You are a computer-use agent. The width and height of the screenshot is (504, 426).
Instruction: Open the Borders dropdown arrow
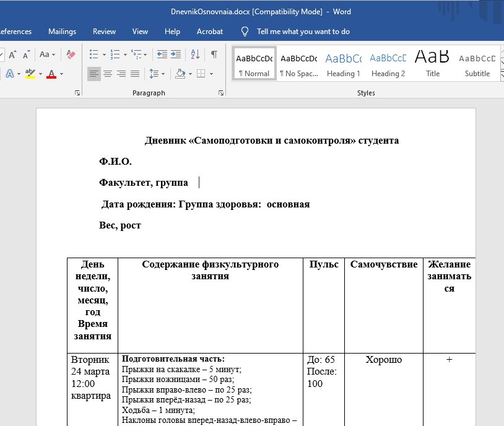pyautogui.click(x=211, y=74)
